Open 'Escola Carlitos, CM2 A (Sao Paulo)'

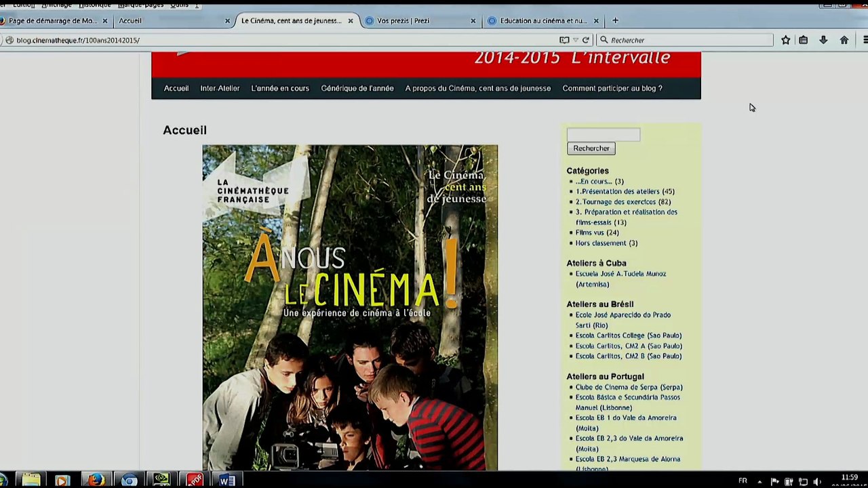pyautogui.click(x=629, y=346)
